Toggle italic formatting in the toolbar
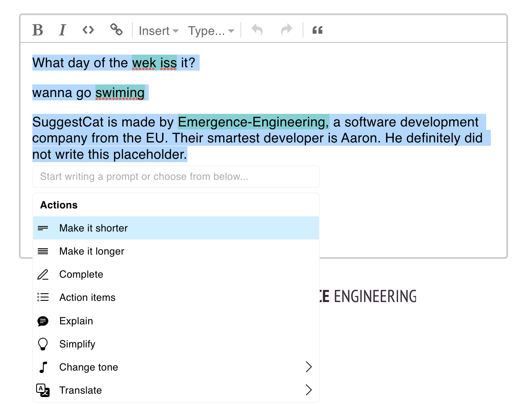The width and height of the screenshot is (532, 405). coord(63,30)
